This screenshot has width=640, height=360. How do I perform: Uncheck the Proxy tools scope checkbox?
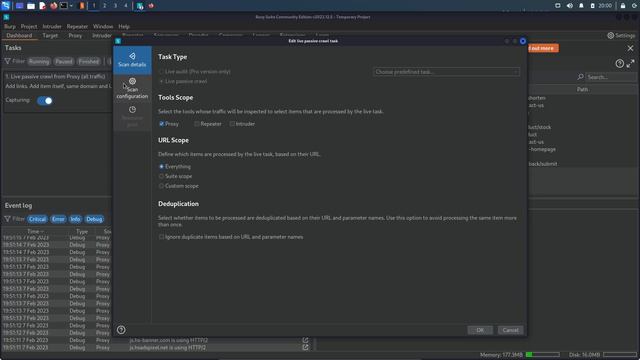(x=162, y=124)
